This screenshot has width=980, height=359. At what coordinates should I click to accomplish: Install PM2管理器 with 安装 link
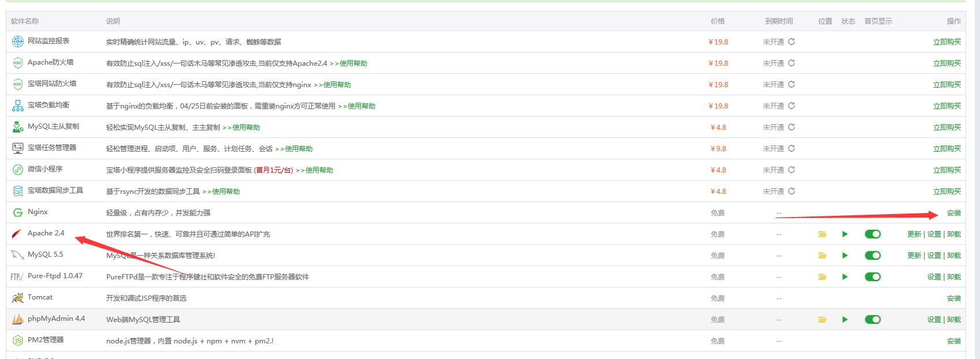point(954,341)
